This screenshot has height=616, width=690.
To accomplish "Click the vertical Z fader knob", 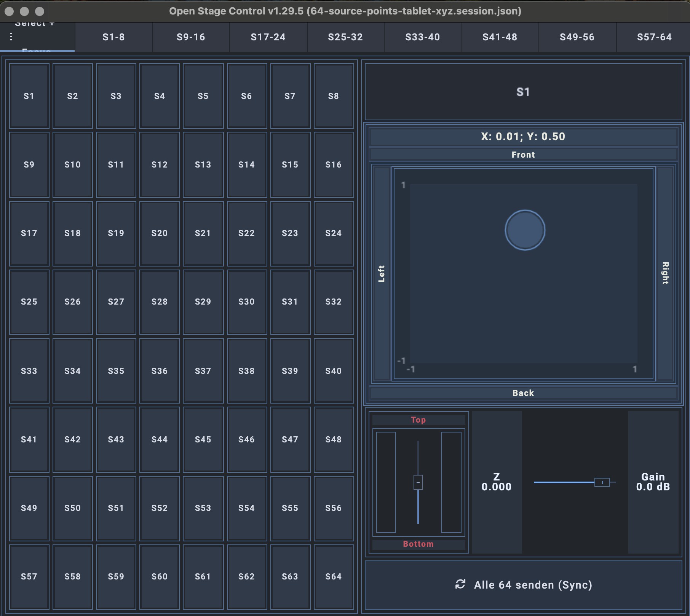I will coord(418,482).
